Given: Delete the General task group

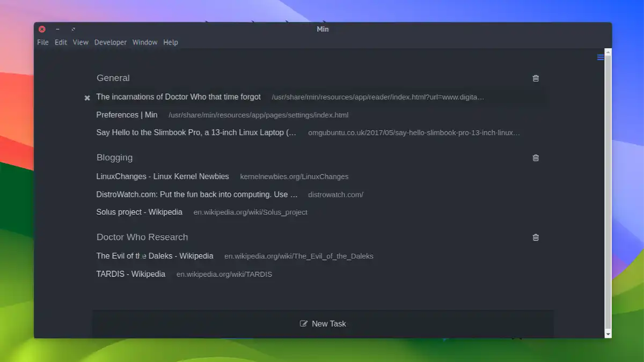Looking at the screenshot, I should pos(535,78).
